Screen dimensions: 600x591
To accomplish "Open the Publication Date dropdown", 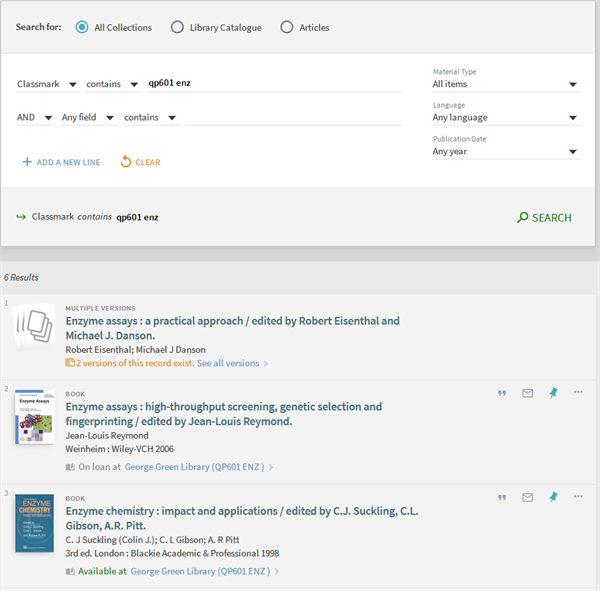I will 505,152.
